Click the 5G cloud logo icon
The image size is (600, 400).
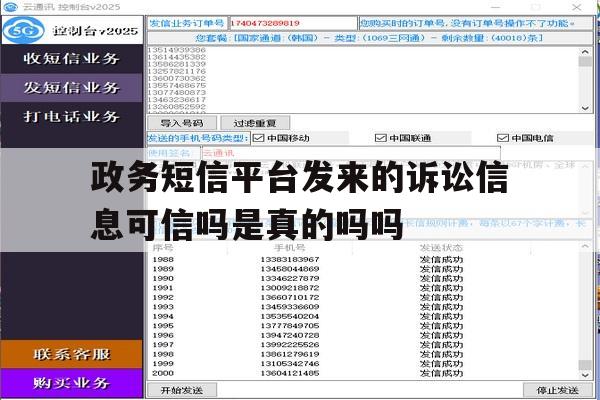point(24,30)
